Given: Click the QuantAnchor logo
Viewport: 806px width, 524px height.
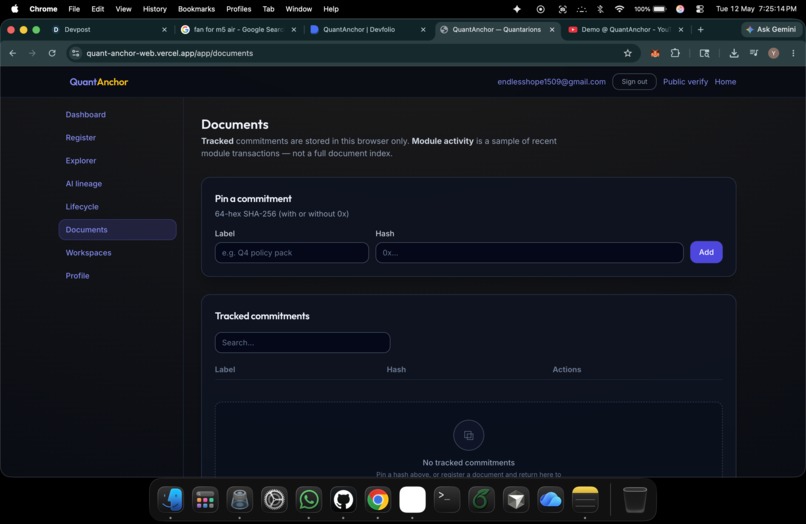Looking at the screenshot, I should pyautogui.click(x=99, y=82).
